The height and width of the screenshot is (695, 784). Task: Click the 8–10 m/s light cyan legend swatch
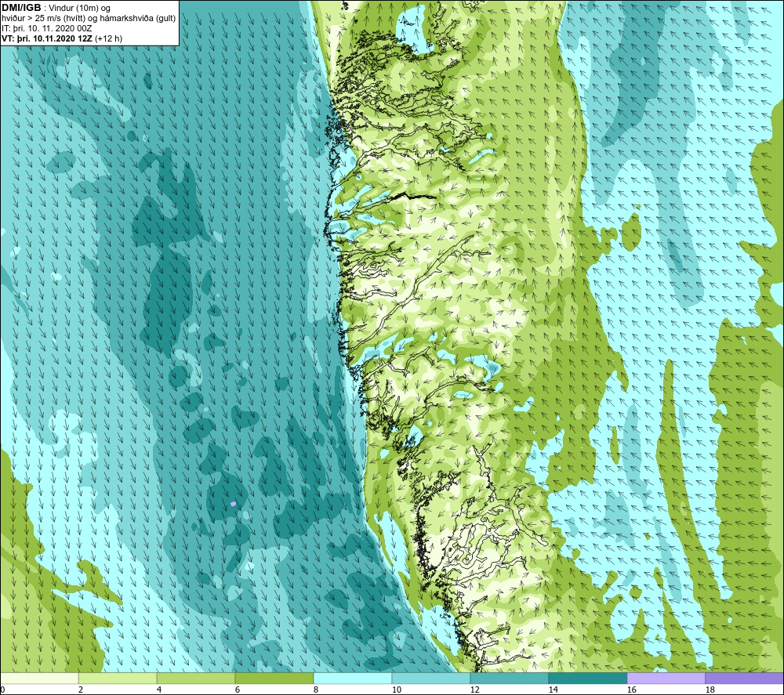[353, 679]
